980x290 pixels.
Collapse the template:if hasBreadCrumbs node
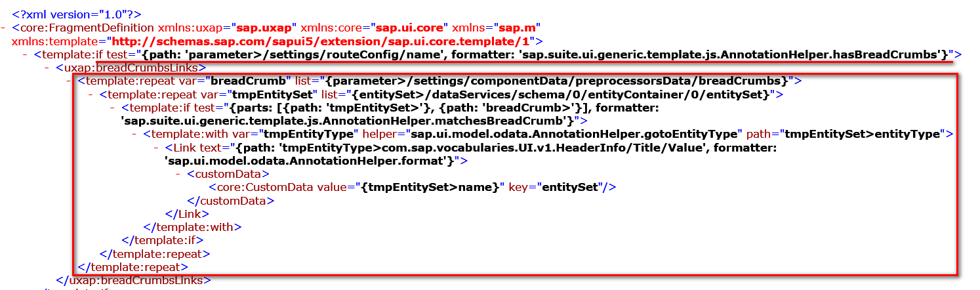click(x=26, y=54)
